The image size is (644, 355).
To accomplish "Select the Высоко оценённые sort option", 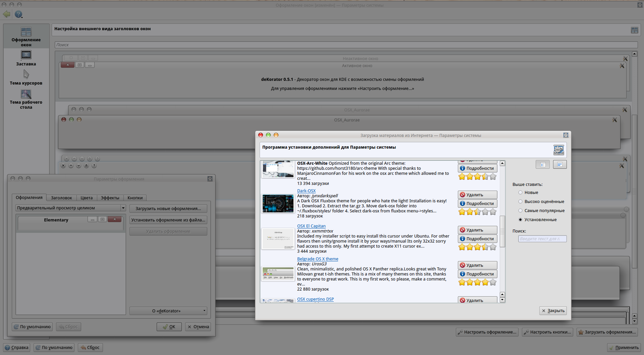I will point(541,202).
